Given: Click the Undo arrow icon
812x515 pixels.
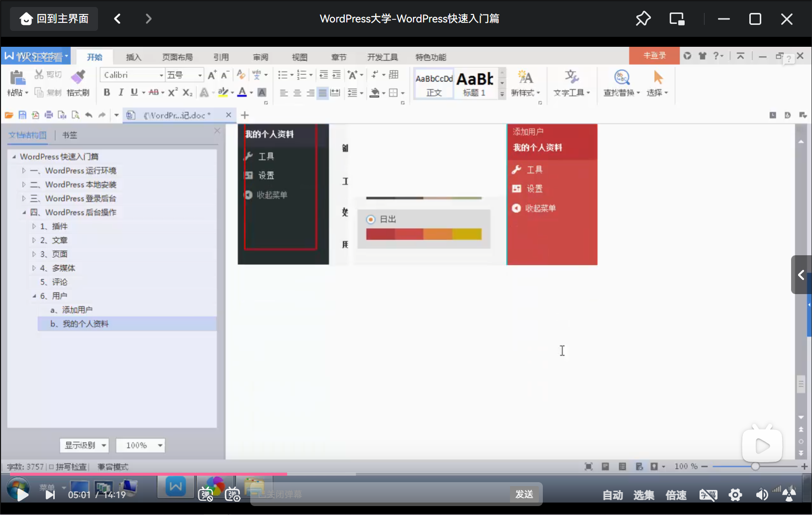Looking at the screenshot, I should click(x=89, y=115).
